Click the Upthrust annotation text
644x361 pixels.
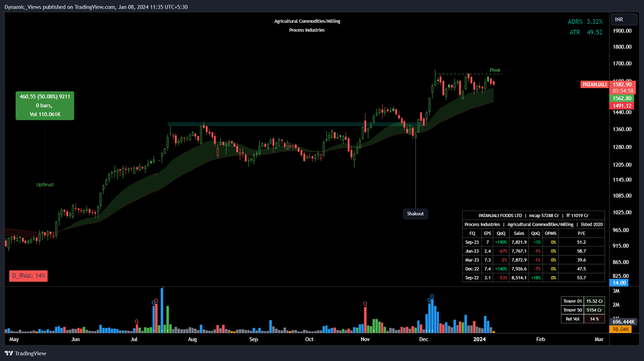(45, 184)
